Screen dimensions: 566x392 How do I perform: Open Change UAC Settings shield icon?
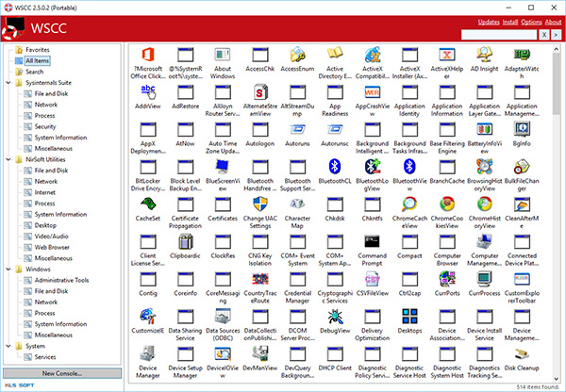(260, 204)
